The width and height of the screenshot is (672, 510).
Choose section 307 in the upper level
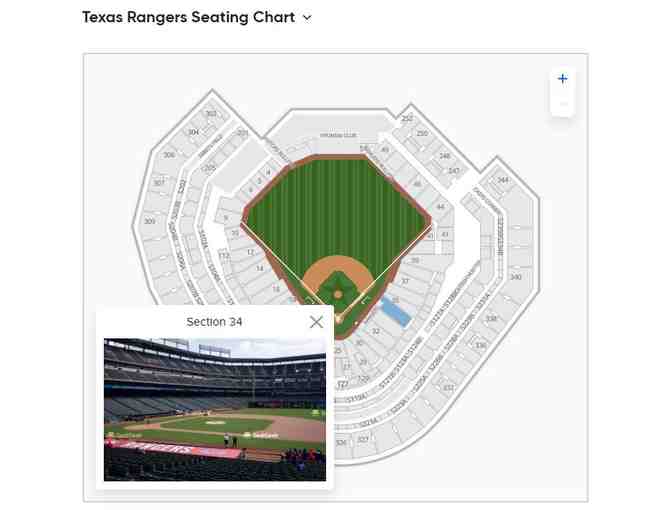click(158, 184)
